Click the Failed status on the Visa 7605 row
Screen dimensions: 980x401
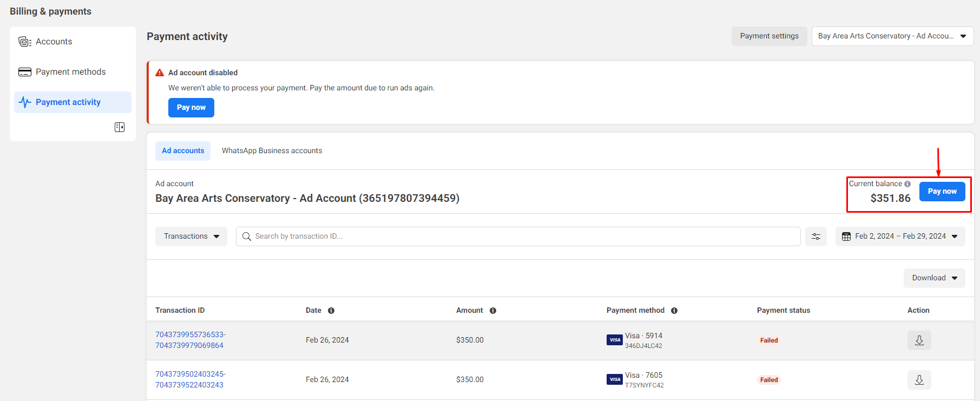(769, 380)
